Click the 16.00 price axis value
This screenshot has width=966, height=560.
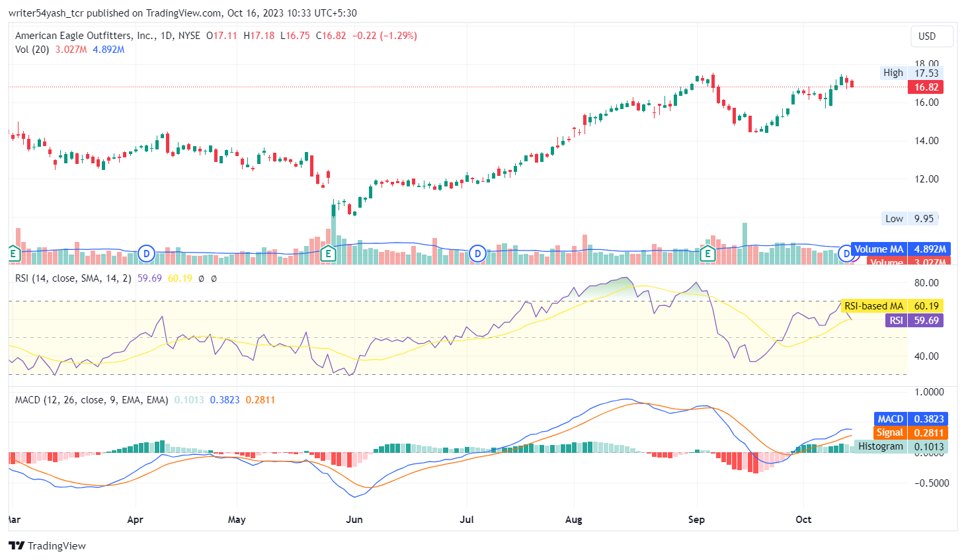click(926, 102)
